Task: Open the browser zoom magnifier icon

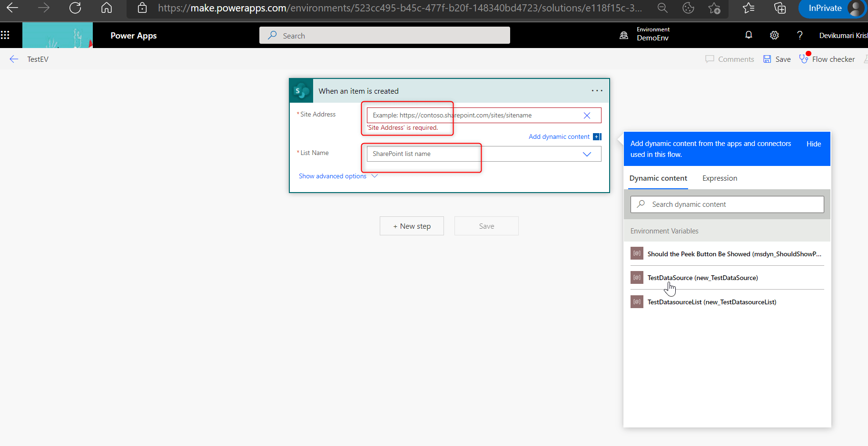Action: (662, 8)
